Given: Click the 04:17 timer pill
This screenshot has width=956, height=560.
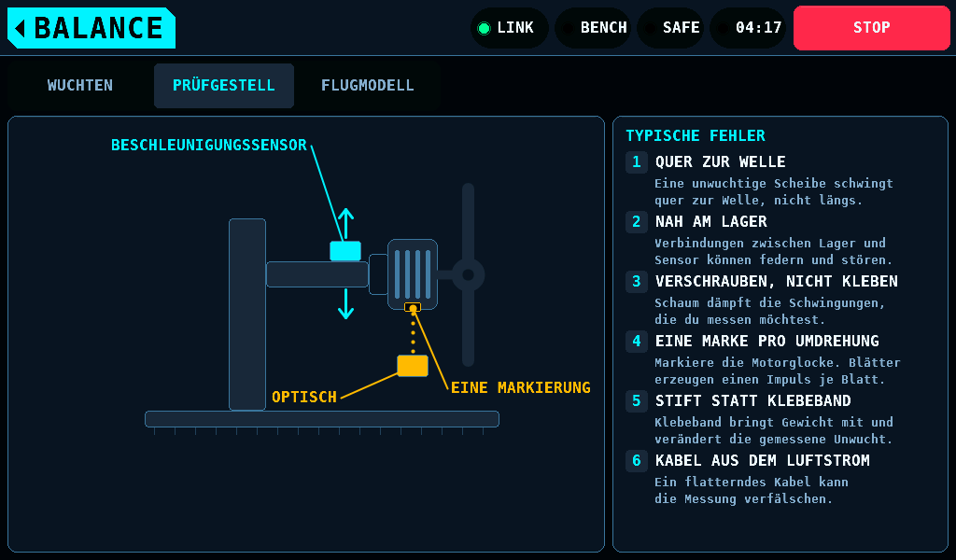Looking at the screenshot, I should [x=748, y=28].
